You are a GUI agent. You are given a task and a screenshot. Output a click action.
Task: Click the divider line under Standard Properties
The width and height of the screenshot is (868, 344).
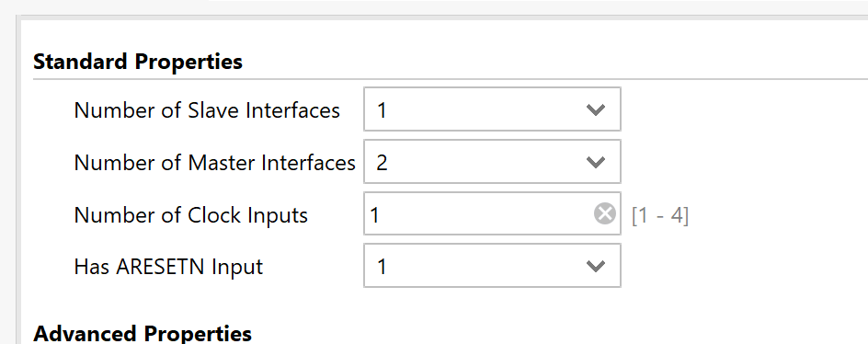click(450, 79)
